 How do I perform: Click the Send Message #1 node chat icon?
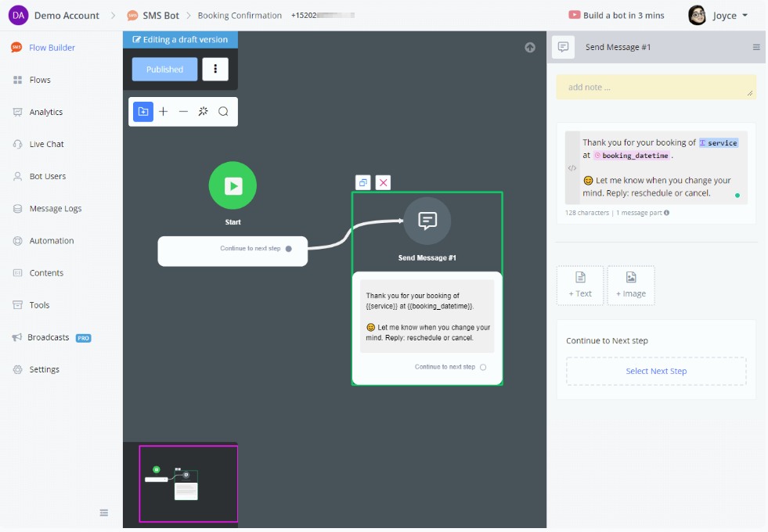coord(427,221)
